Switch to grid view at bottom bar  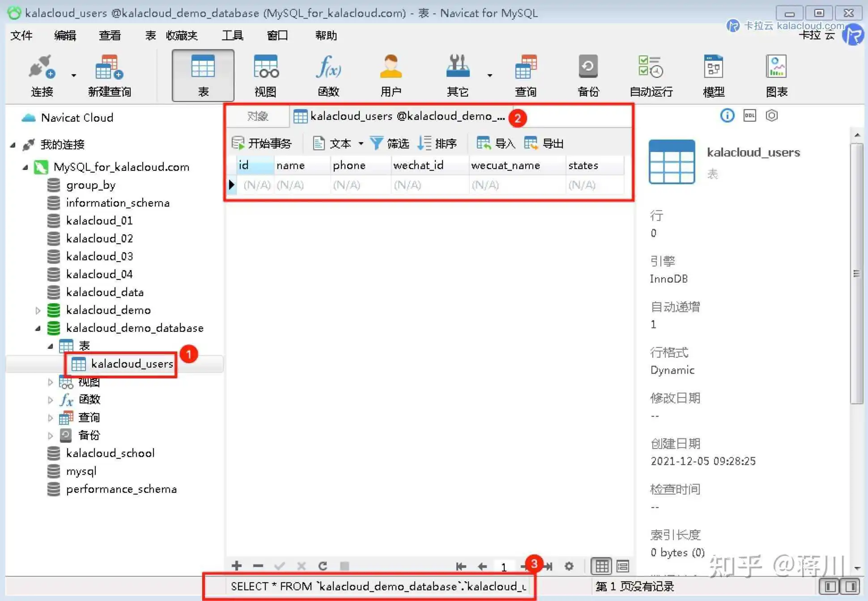coord(602,566)
